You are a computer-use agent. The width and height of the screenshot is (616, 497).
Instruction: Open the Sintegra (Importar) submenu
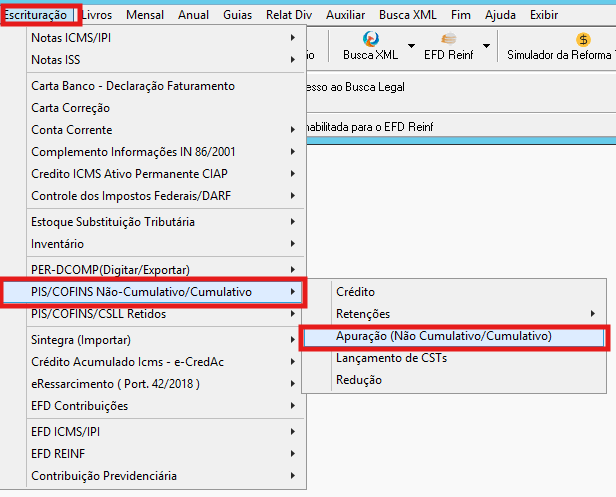click(x=165, y=339)
